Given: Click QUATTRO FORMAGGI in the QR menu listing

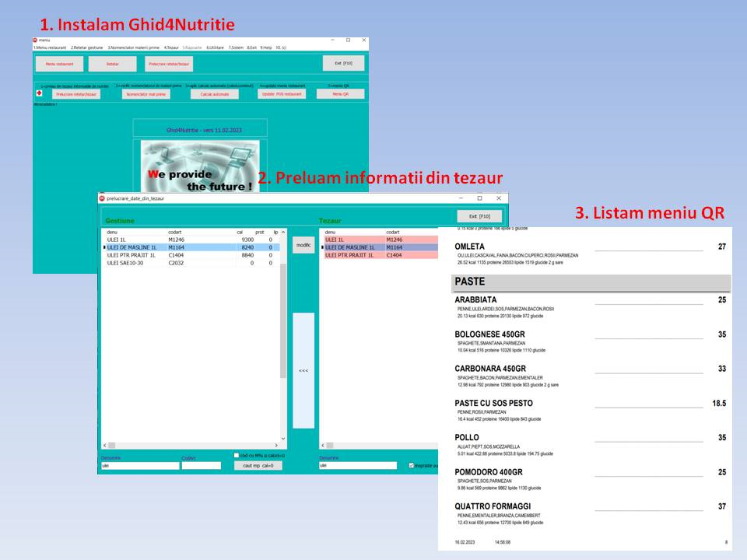Looking at the screenshot, I should [x=493, y=506].
